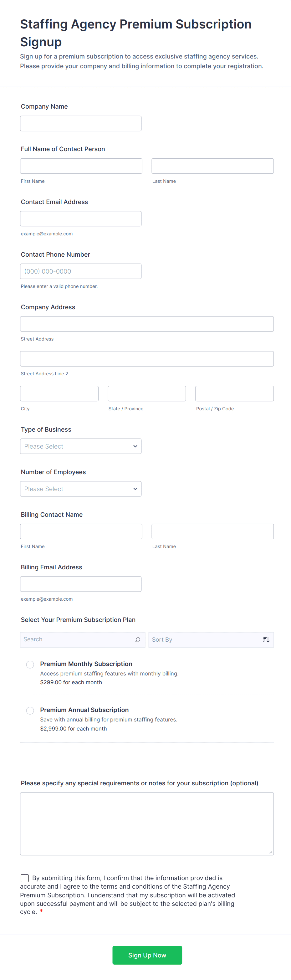Image resolution: width=291 pixels, height=980 pixels.
Task: Check the terms agreement checkbox
Action: 25,878
